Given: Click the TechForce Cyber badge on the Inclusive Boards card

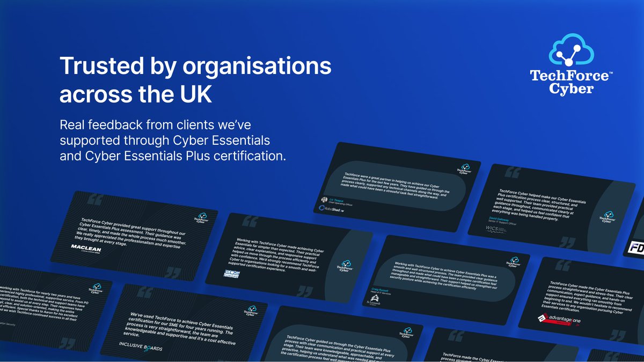Looking at the screenshot, I should tap(250, 312).
